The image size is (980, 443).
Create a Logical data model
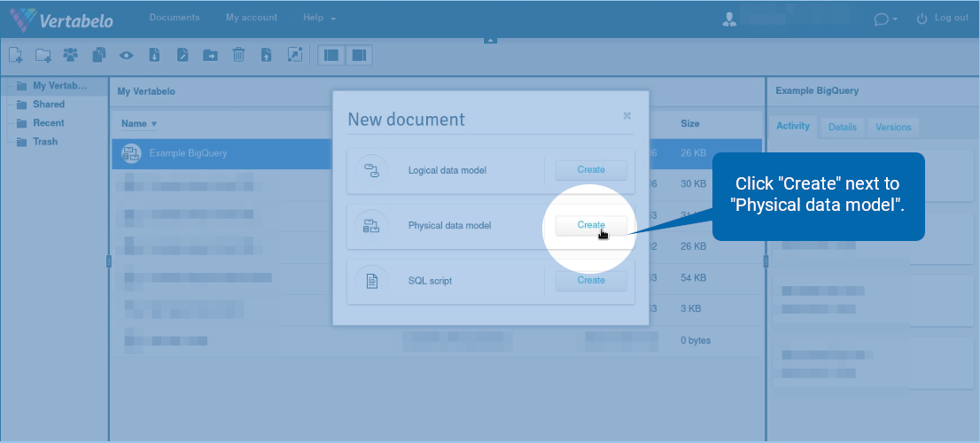[x=591, y=170]
